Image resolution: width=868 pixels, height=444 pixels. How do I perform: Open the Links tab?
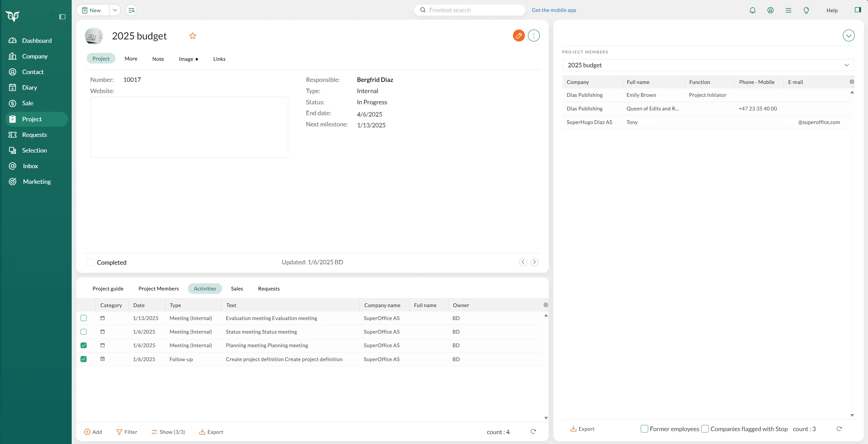pos(219,59)
